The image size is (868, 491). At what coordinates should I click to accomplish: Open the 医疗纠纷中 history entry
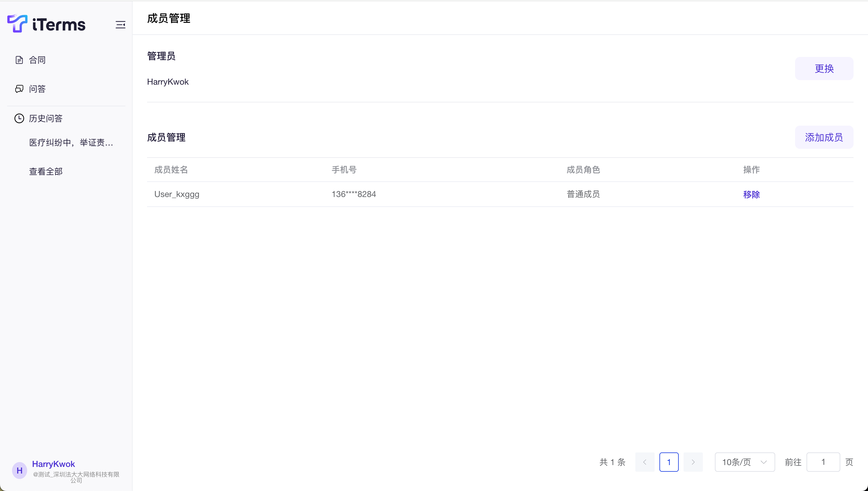click(71, 143)
